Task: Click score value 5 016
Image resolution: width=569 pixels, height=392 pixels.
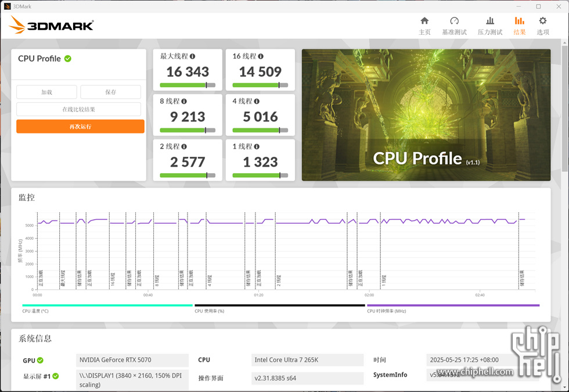Action: 260,117
